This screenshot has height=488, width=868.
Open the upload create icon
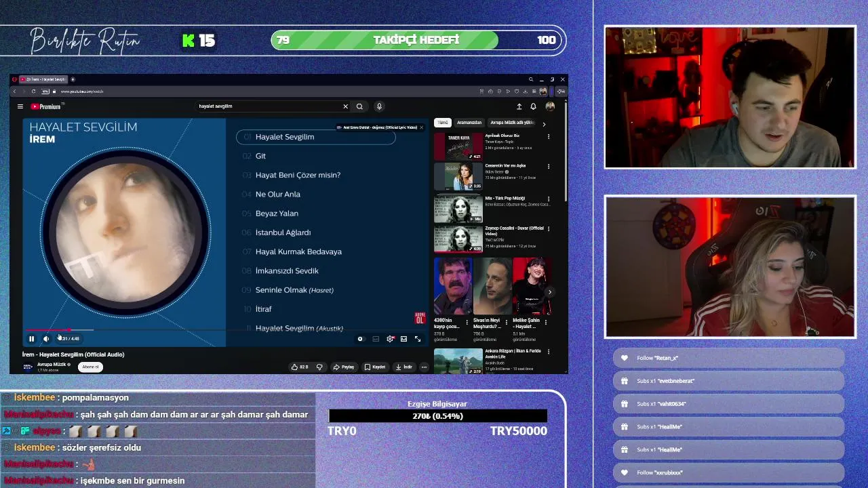tap(519, 106)
